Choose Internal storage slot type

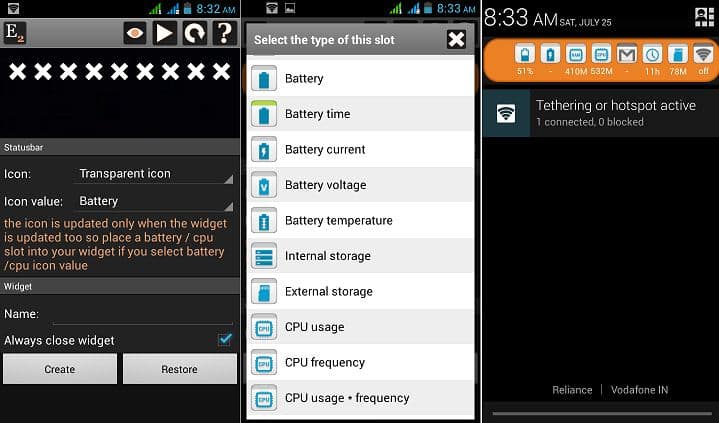pos(360,256)
